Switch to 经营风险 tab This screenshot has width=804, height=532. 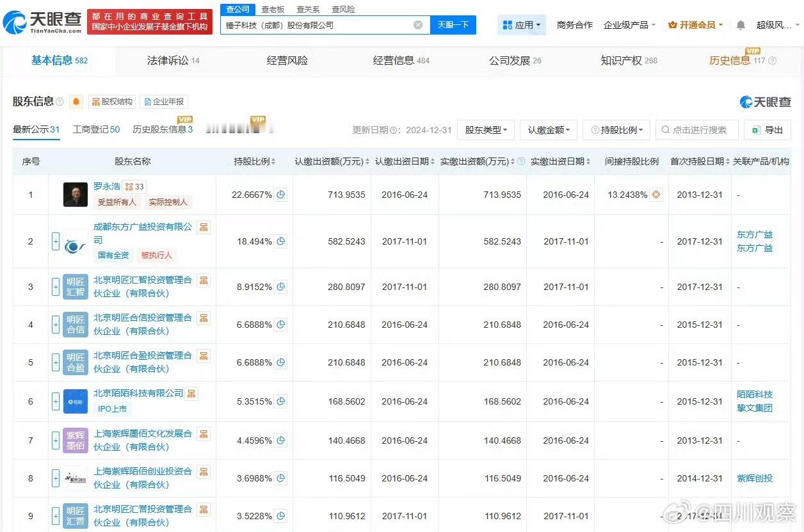(x=287, y=61)
